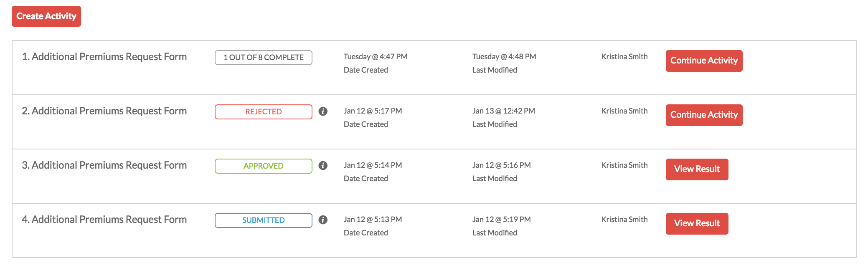View Result of the approved form

(697, 169)
